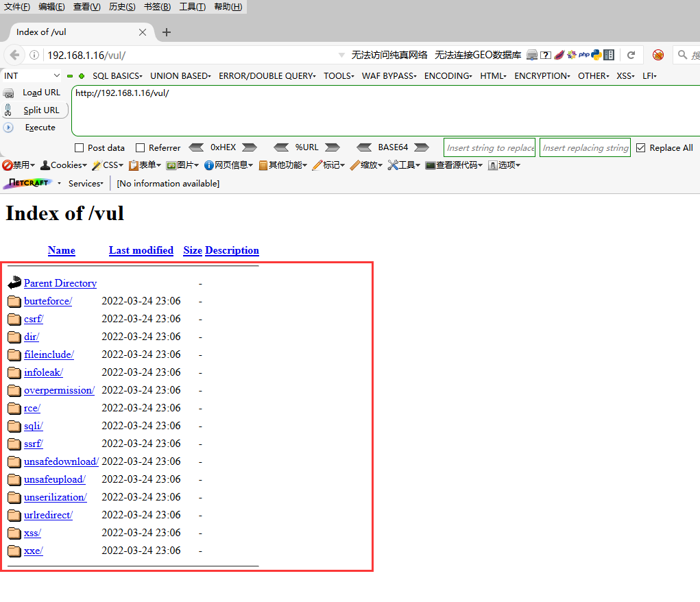Click the BASE64 right arrow button

coord(422,147)
